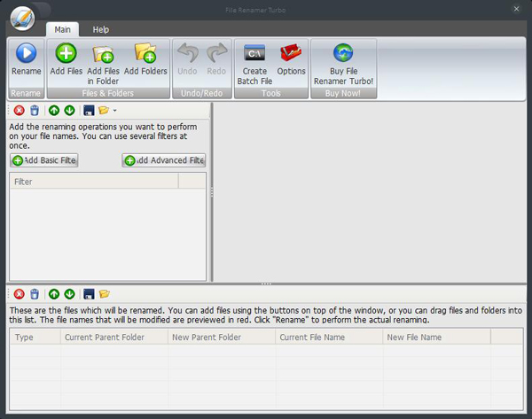Sort by Current Parent Folder column

tap(114, 338)
